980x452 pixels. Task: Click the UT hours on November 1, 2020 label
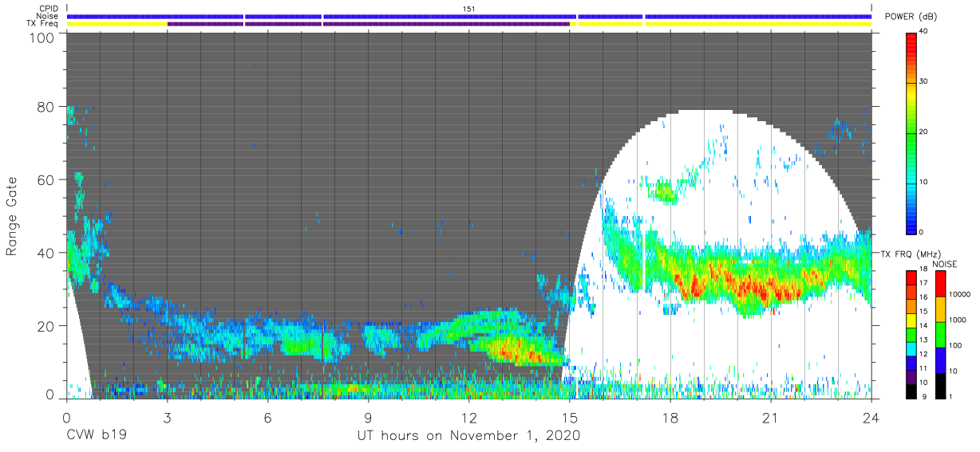(x=468, y=436)
